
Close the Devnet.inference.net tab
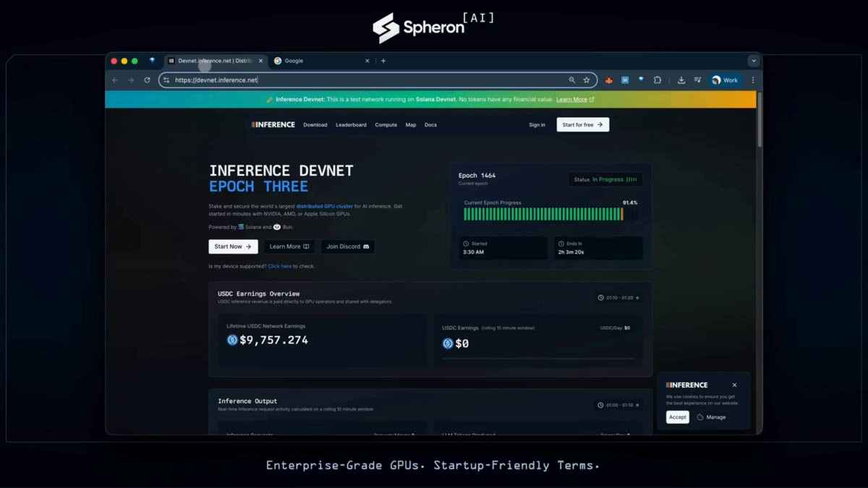(x=260, y=61)
